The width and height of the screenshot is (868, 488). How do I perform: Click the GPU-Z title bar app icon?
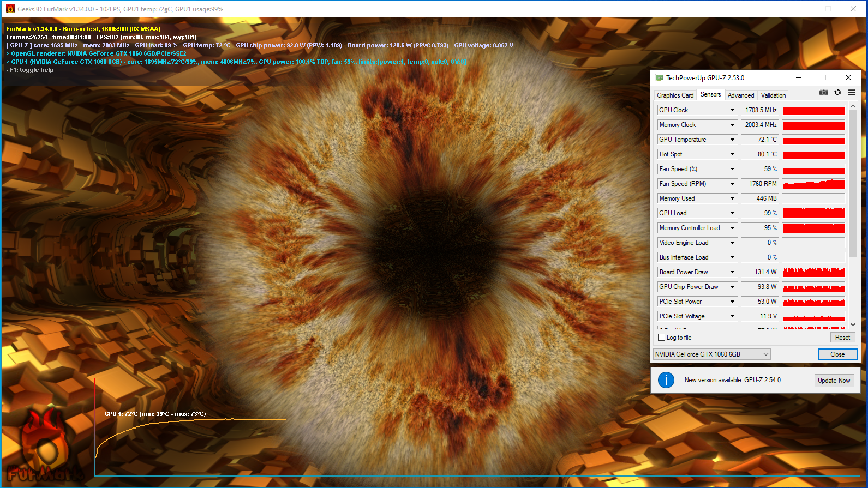pyautogui.click(x=659, y=78)
